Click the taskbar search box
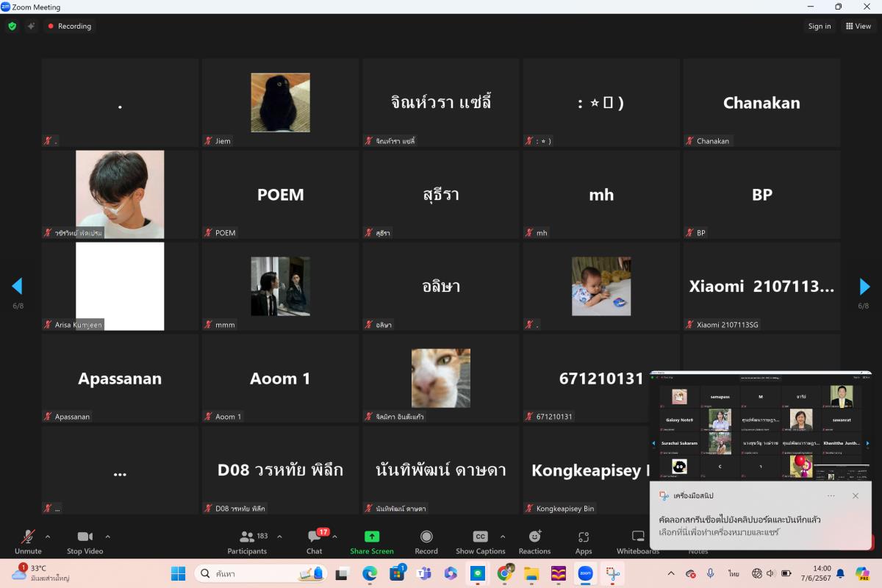Image resolution: width=882 pixels, height=588 pixels. 261,573
